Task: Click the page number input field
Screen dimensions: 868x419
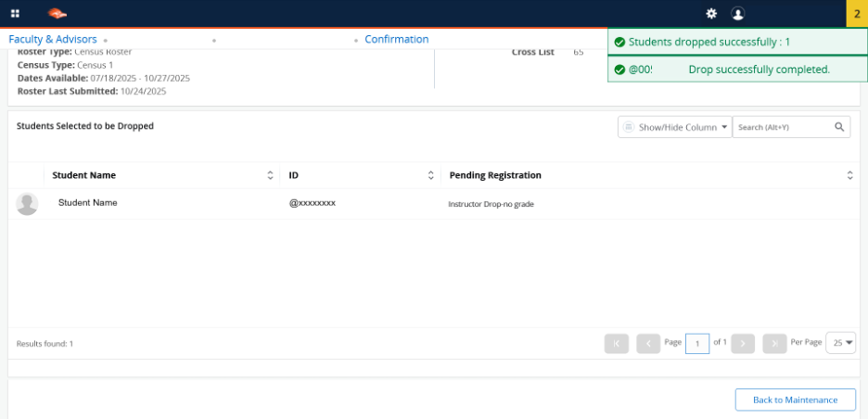Action: [x=697, y=343]
